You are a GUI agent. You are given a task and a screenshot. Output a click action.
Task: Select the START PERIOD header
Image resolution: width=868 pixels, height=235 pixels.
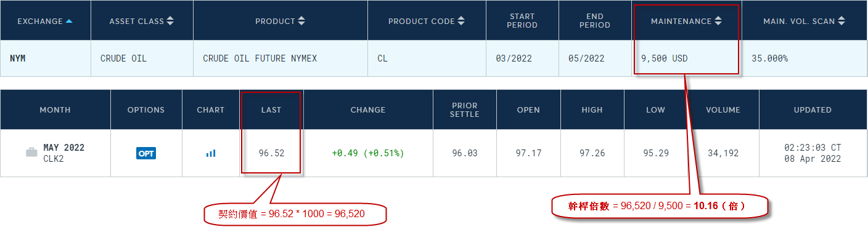coord(523,21)
